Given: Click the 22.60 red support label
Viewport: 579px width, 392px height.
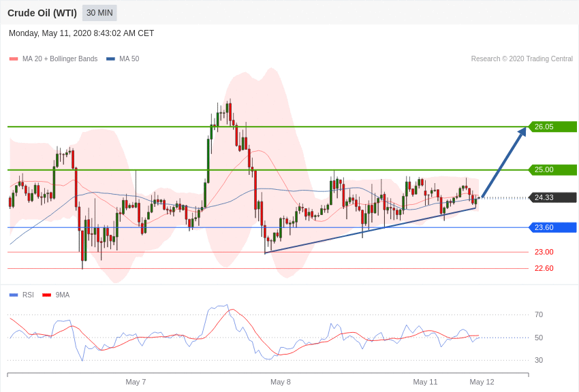Looking at the screenshot, I should click(x=544, y=268).
